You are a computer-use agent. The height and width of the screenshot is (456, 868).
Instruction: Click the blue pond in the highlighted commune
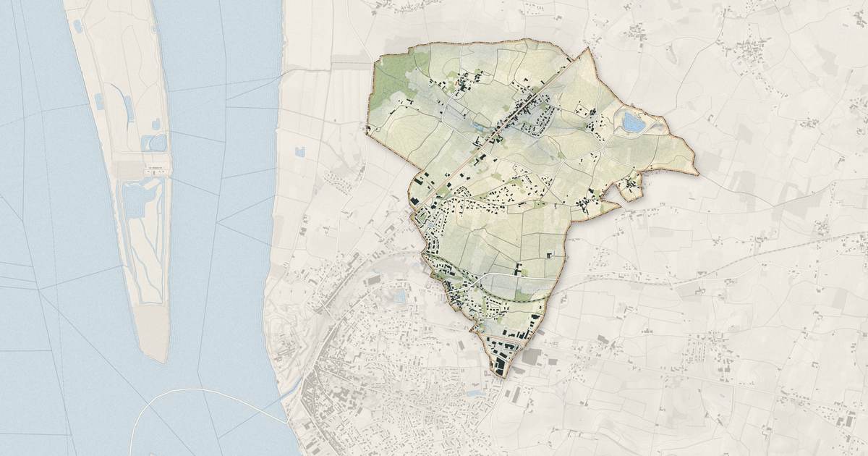634,122
